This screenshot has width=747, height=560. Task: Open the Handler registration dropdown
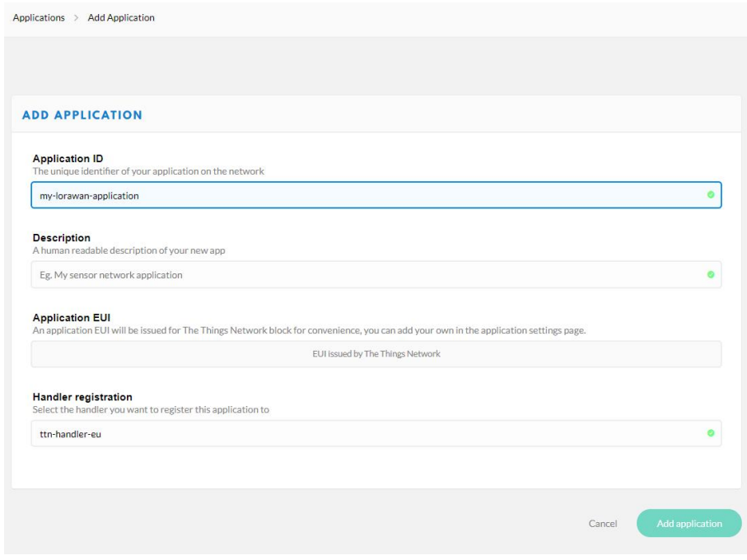pyautogui.click(x=362, y=433)
